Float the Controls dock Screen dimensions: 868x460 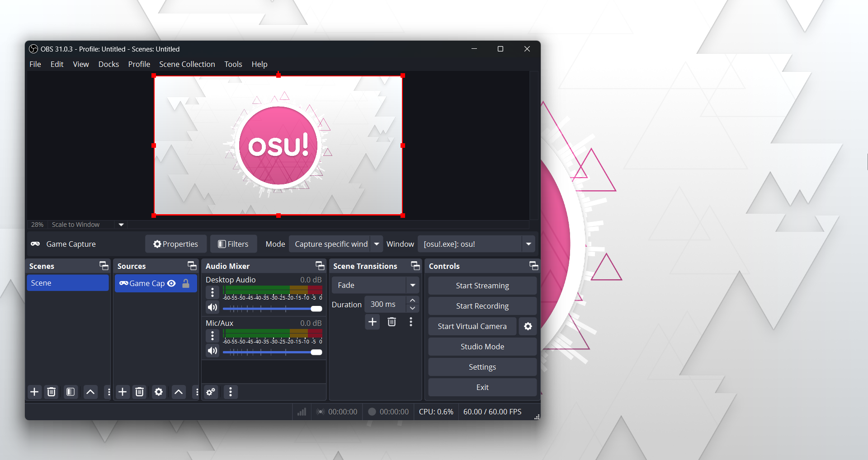(x=534, y=266)
